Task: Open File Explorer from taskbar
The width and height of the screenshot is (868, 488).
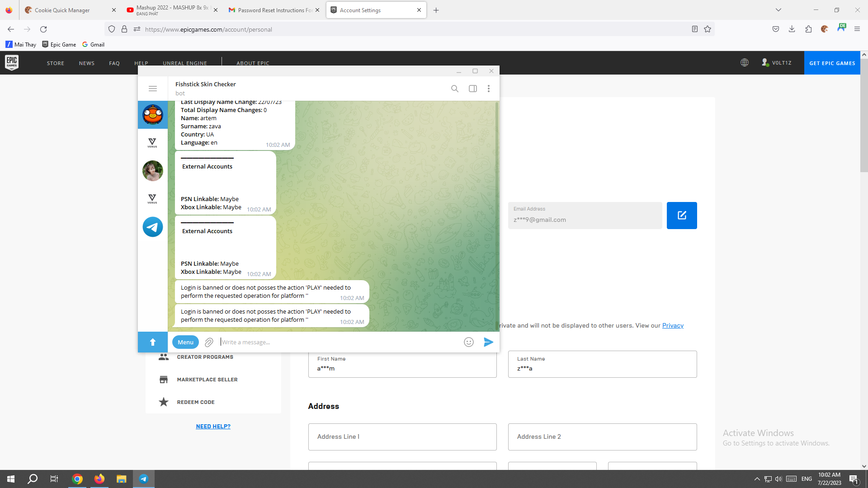Action: (121, 479)
